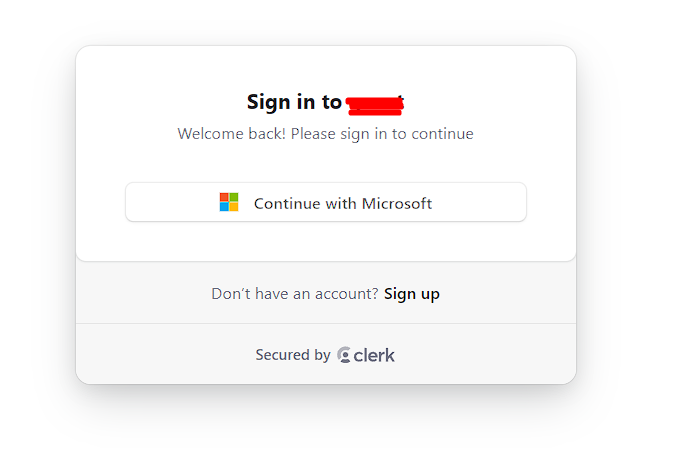Screen dimensions: 675x452
Task: Click the Clerk logo icon
Action: [x=344, y=355]
